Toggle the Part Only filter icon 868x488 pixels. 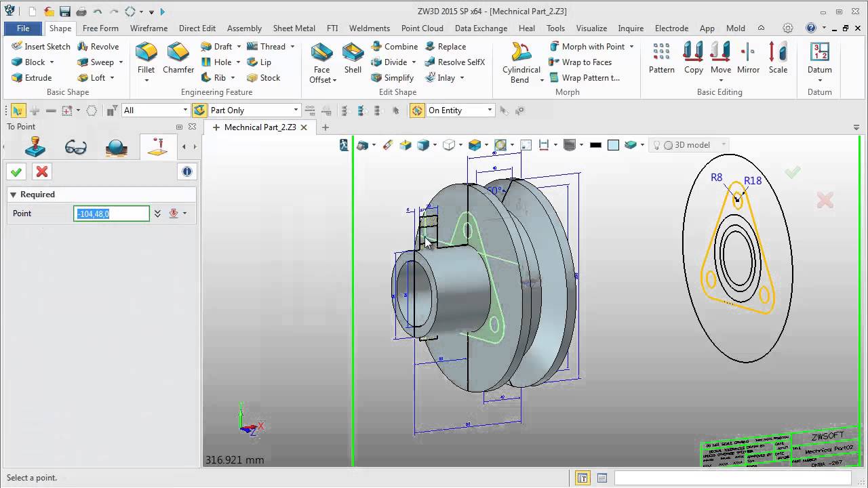point(199,110)
